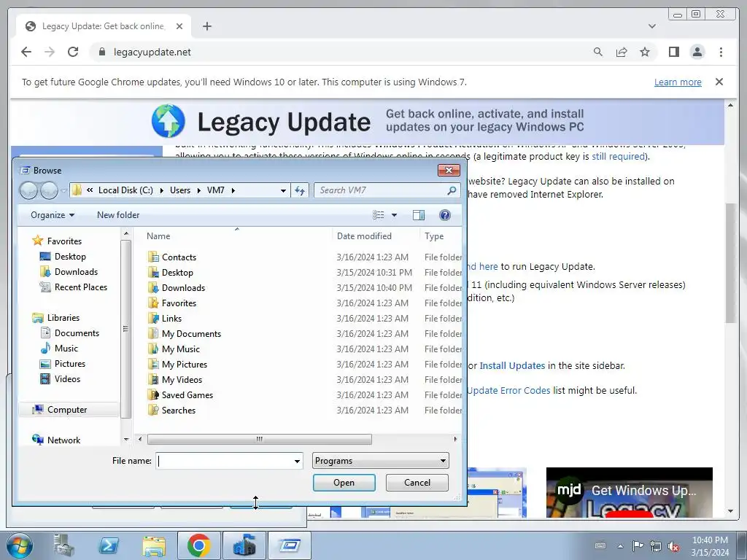Open the Organize menu
Image resolution: width=747 pixels, height=560 pixels.
point(53,215)
